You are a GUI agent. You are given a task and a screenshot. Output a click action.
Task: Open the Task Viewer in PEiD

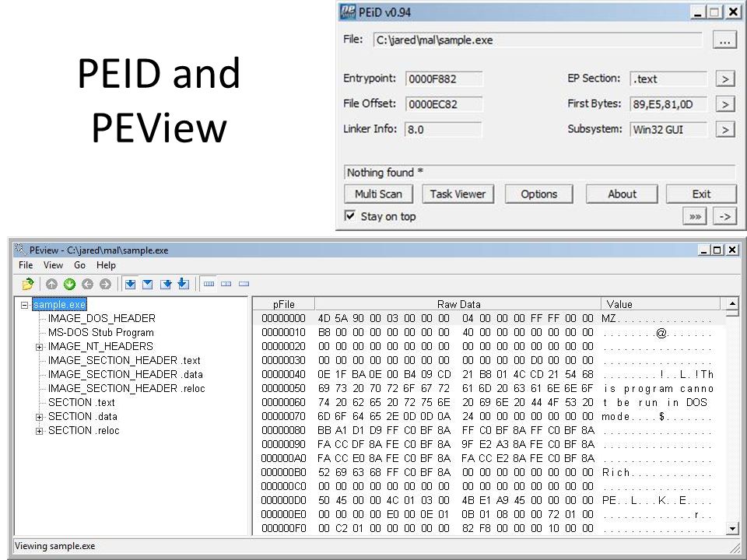click(458, 194)
